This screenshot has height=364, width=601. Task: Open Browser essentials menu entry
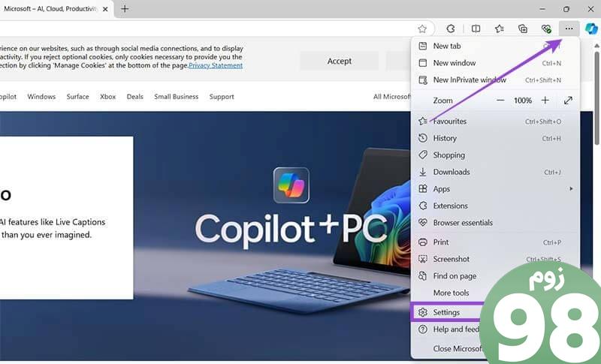494,223
